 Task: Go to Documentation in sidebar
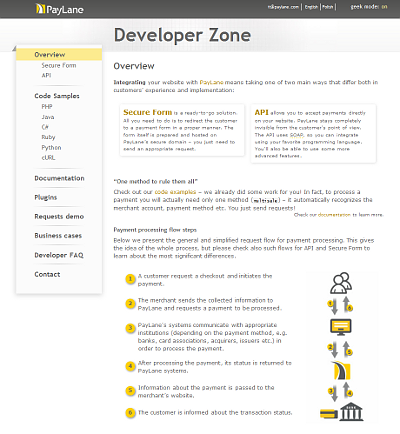(x=59, y=178)
